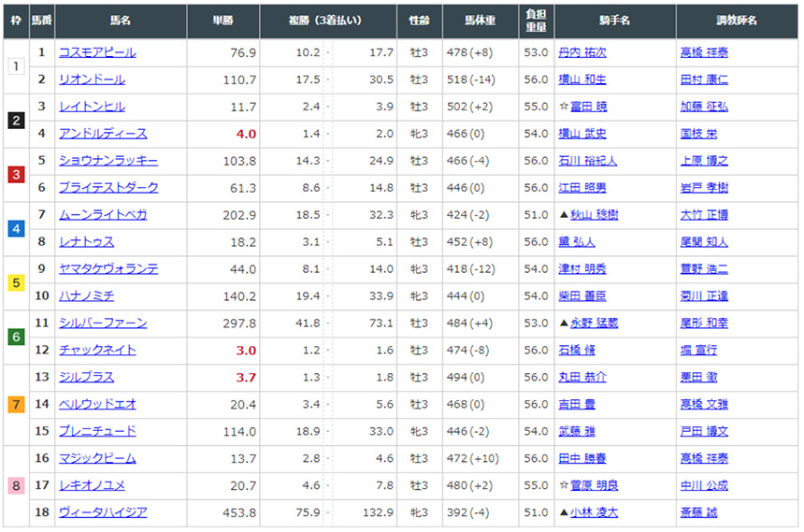804x532 pixels.
Task: Click the red bracket 3 frame box
Action: (x=16, y=174)
